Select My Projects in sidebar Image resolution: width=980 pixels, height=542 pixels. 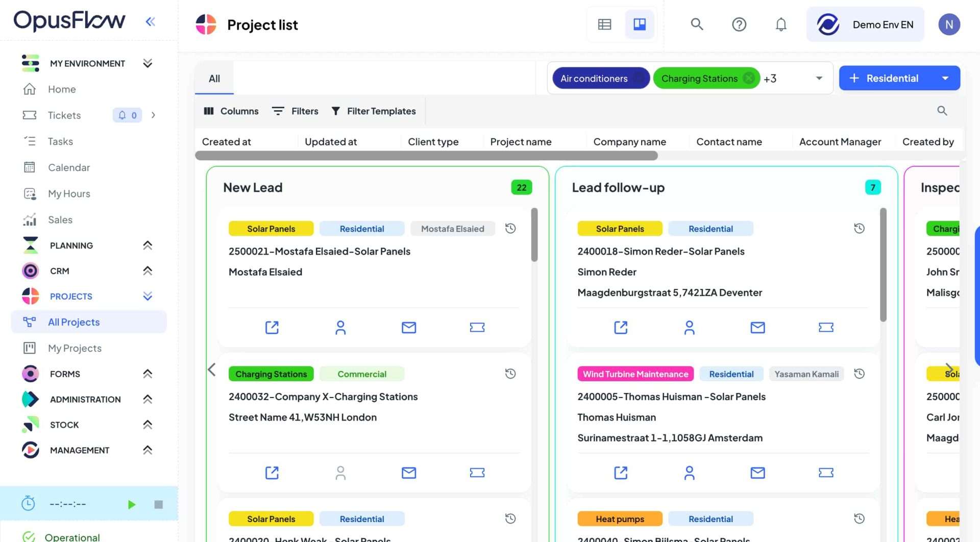75,348
